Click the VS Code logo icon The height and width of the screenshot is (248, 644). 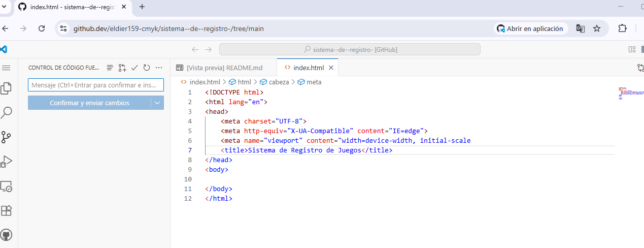4,49
